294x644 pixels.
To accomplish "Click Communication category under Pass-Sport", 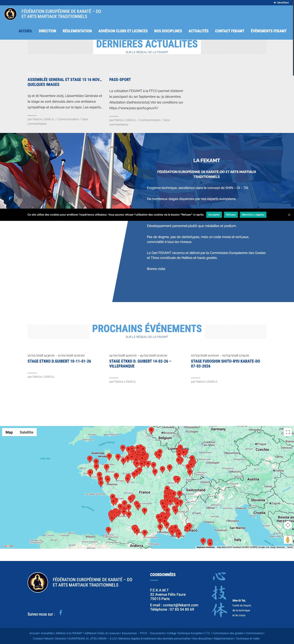I will click(150, 120).
